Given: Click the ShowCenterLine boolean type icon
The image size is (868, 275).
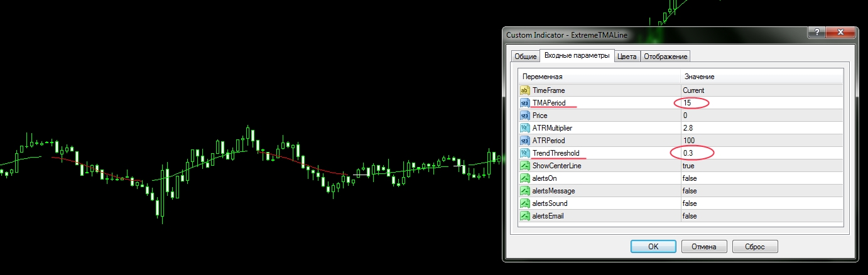Looking at the screenshot, I should [x=525, y=166].
